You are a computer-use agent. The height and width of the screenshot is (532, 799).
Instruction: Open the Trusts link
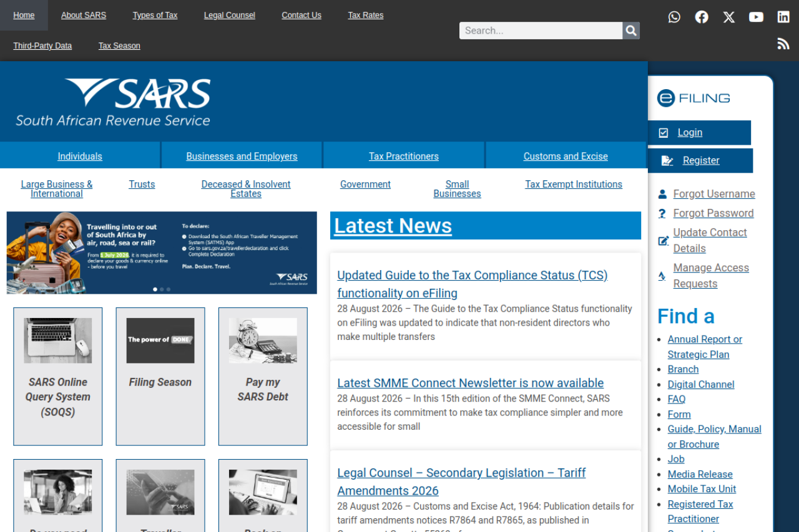[x=142, y=185]
